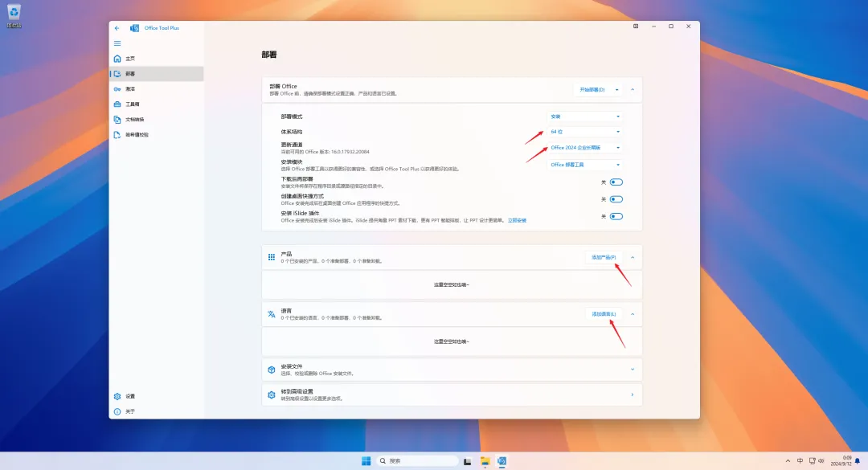868x470 pixels.
Task: Turn on the 安装 iSlide 插件 switch
Action: [616, 216]
